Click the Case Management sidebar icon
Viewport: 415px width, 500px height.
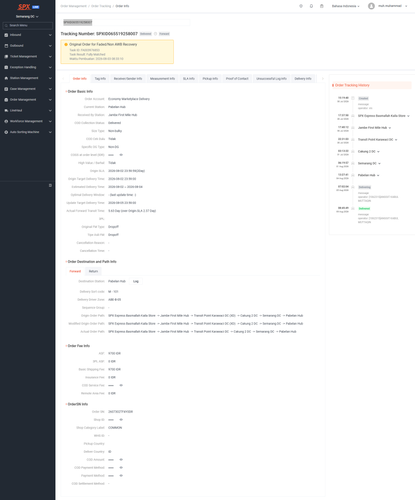(6, 89)
